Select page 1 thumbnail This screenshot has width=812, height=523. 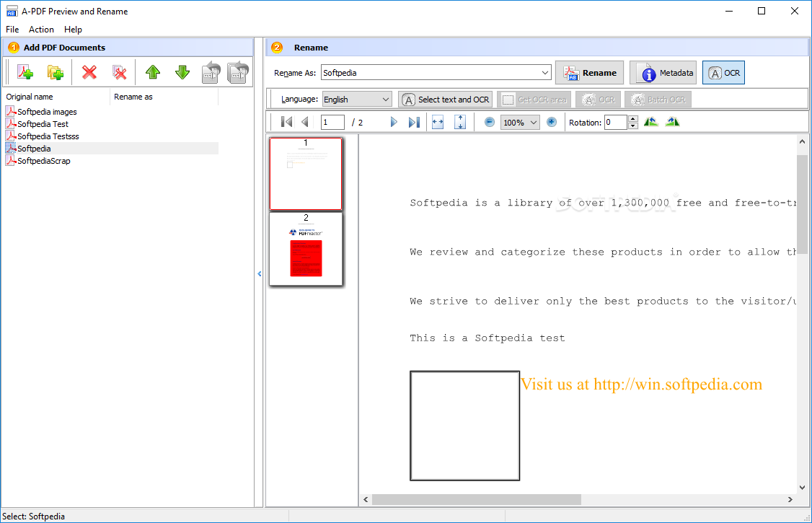point(306,173)
